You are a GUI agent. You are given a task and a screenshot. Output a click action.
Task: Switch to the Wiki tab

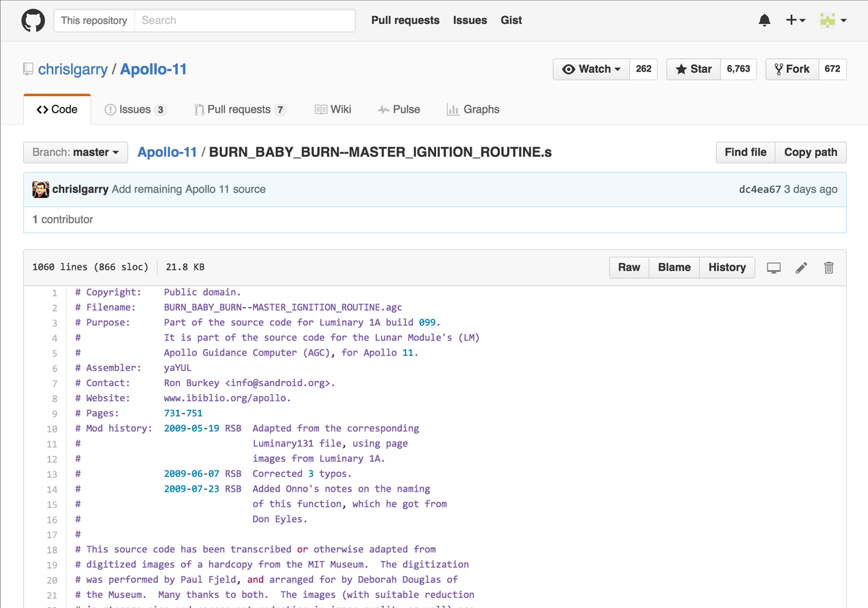point(333,109)
